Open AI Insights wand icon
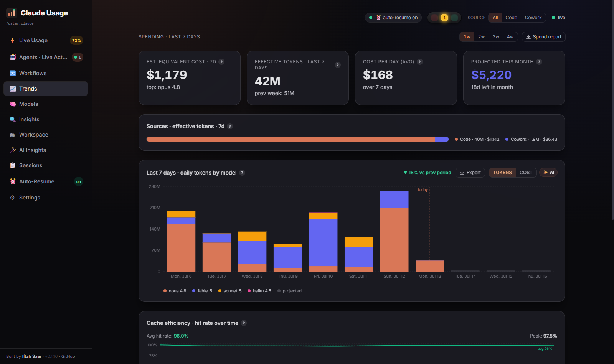 (x=13, y=150)
